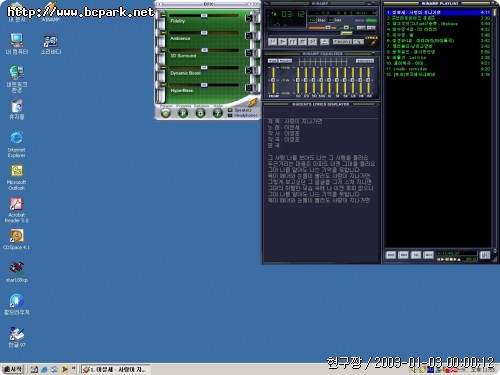500x375 pixels.
Task: Open the playlist MISC menu button
Action: point(428,255)
